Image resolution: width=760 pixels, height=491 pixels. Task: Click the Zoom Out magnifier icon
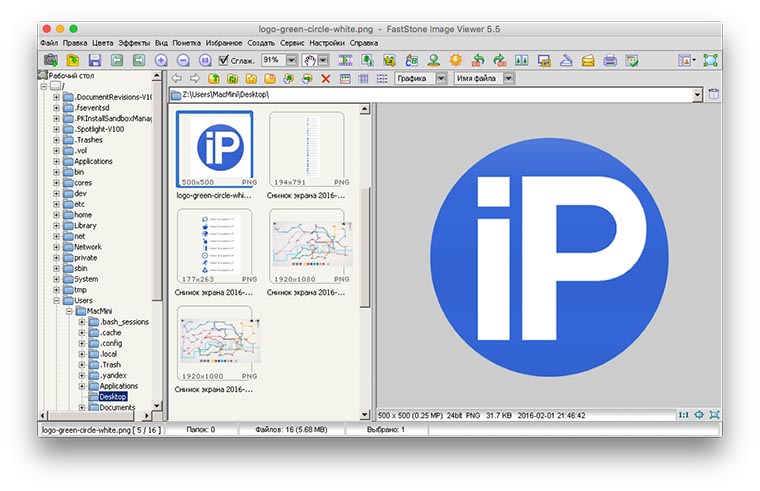(x=183, y=61)
